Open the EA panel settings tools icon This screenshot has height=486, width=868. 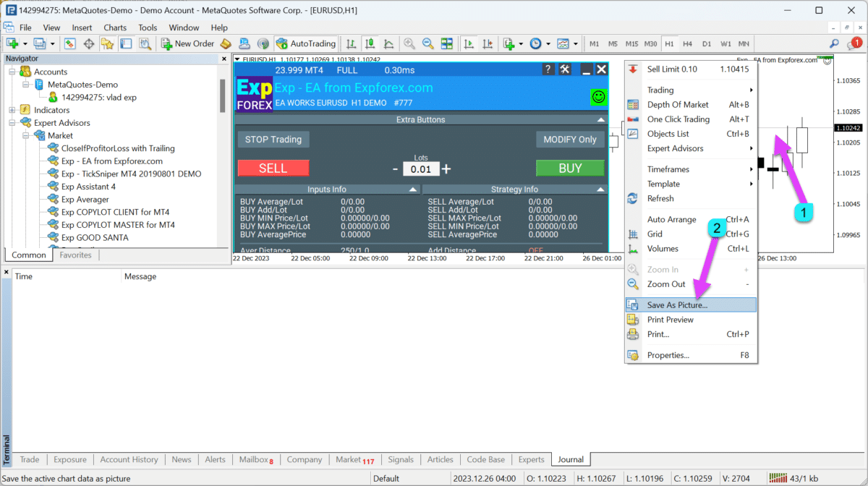pos(566,69)
